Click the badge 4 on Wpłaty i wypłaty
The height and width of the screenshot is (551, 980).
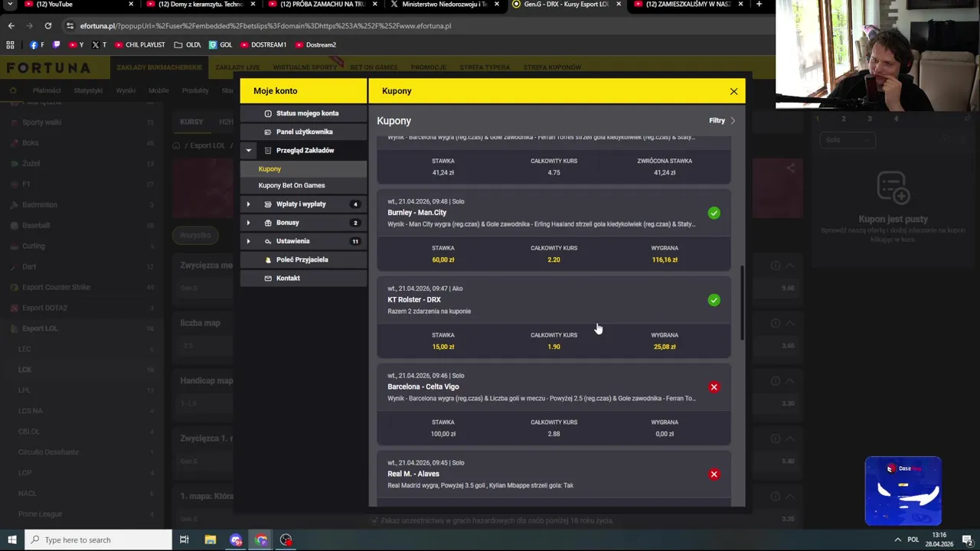[354, 204]
